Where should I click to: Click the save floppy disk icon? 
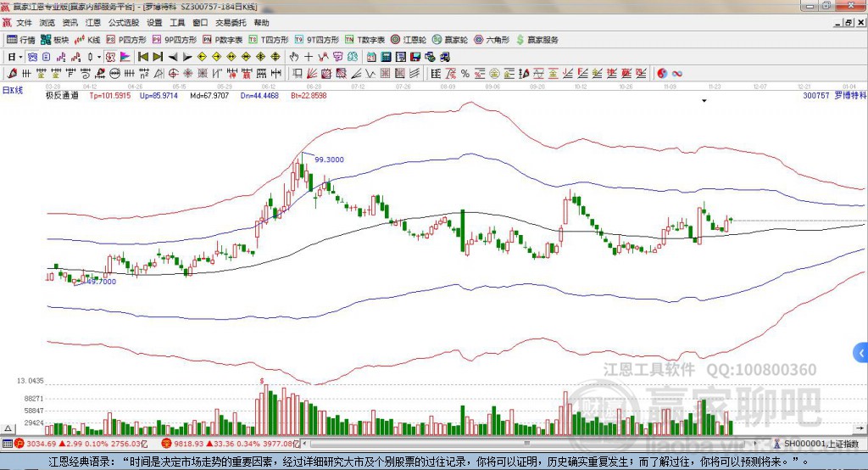tap(415, 57)
